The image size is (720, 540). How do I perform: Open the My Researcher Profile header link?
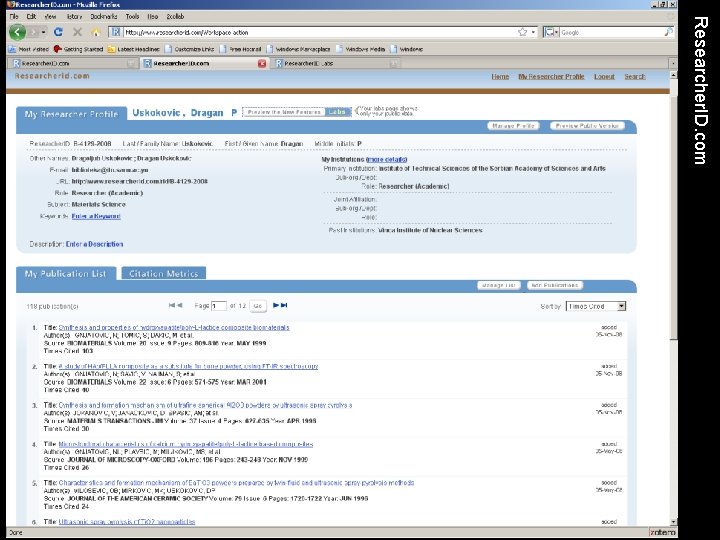551,77
